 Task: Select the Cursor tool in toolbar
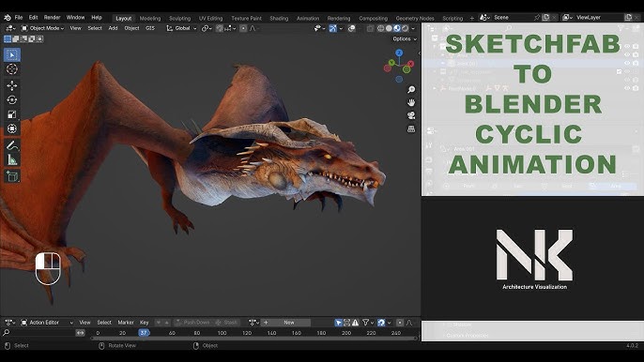pyautogui.click(x=12, y=69)
